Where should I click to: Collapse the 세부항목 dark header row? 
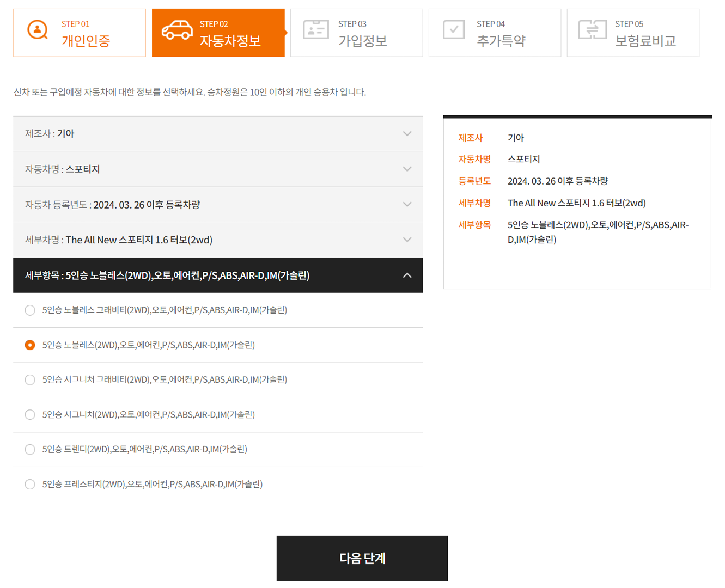click(218, 275)
